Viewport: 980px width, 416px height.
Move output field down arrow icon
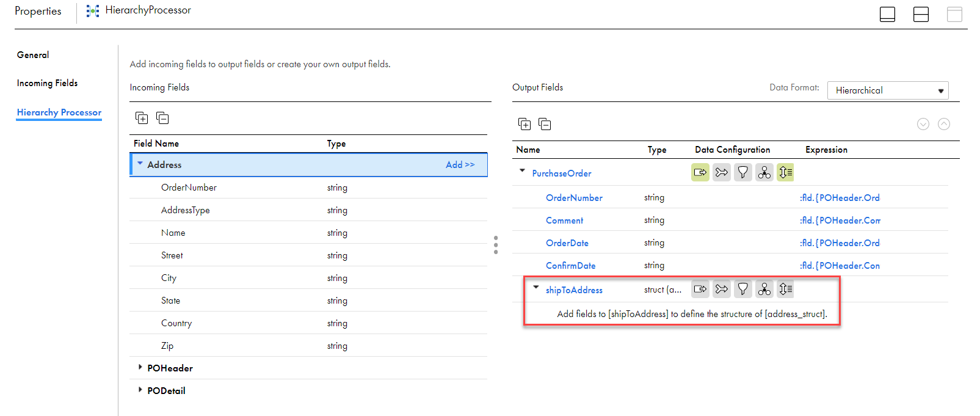click(923, 124)
